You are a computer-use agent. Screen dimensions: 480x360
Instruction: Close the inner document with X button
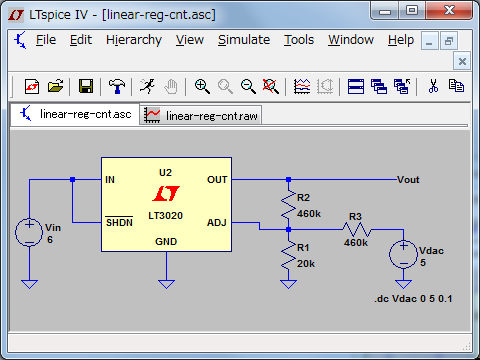(462, 61)
